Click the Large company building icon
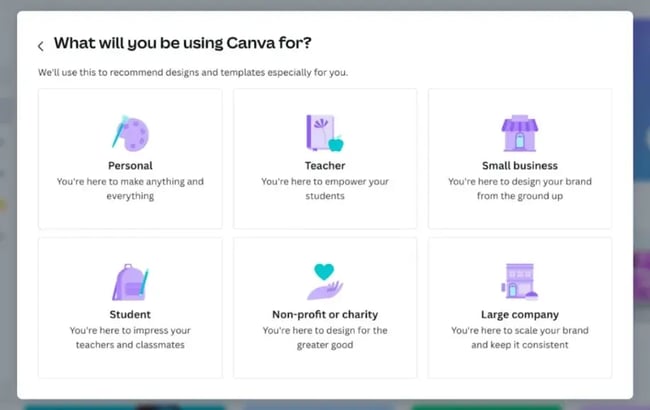650x410 pixels. tap(519, 281)
